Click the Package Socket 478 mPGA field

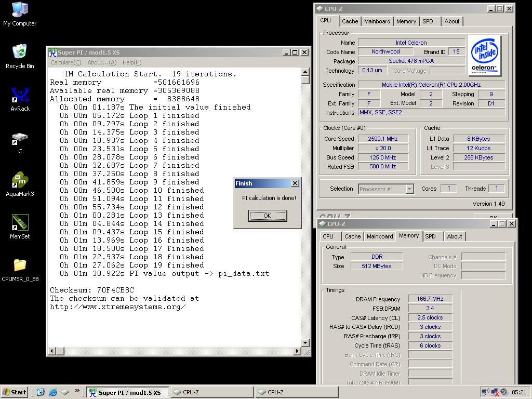[411, 61]
